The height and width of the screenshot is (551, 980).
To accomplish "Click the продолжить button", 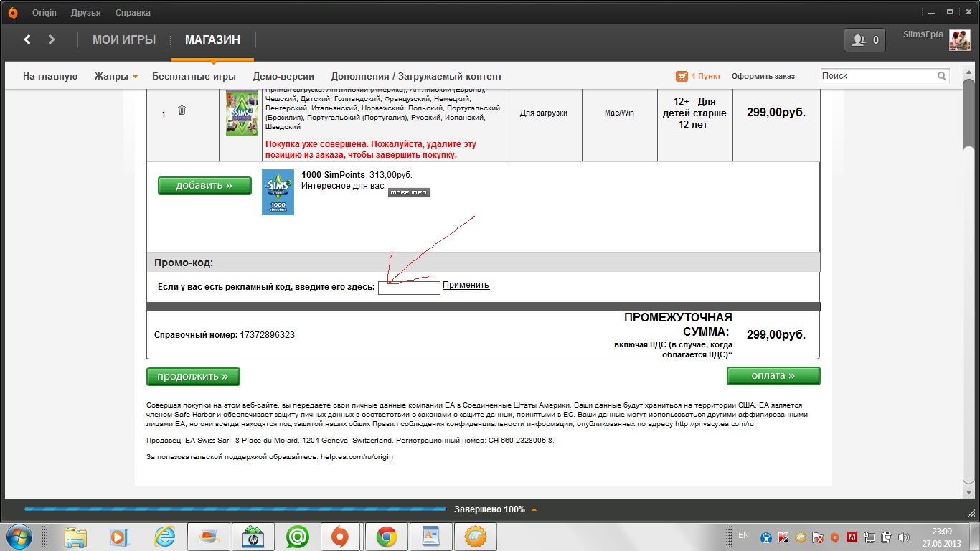I will coord(193,376).
